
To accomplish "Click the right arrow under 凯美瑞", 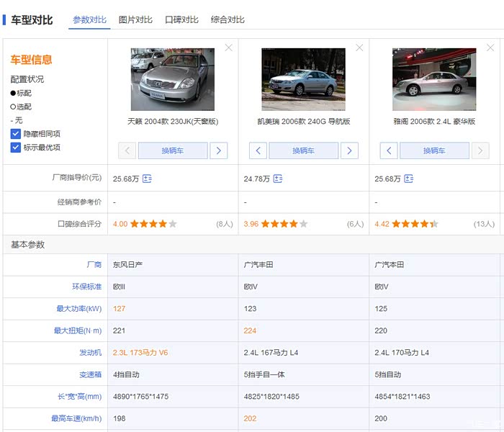I will pyautogui.click(x=349, y=150).
